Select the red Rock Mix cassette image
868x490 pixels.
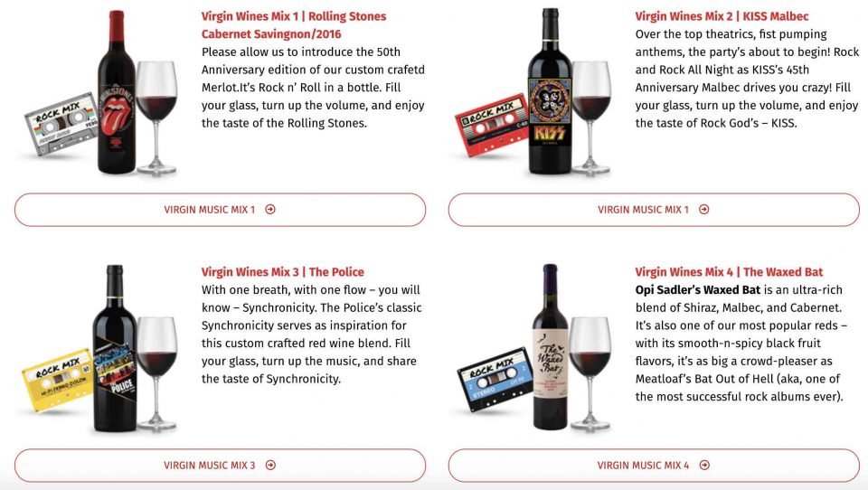(491, 125)
